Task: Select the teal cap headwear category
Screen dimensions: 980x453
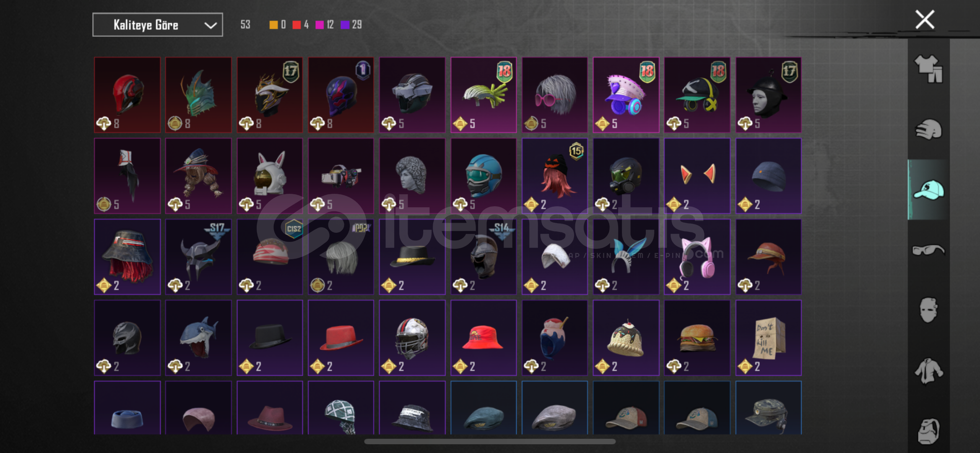Action: [928, 190]
